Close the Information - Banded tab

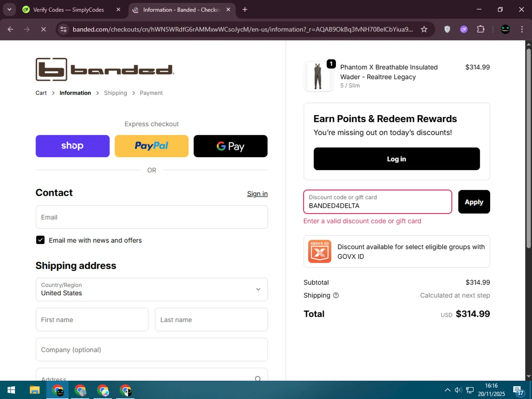pos(228,10)
